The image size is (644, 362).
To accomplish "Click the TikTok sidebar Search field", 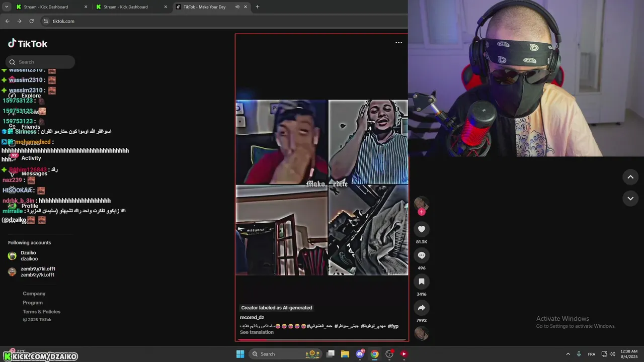I will (40, 62).
